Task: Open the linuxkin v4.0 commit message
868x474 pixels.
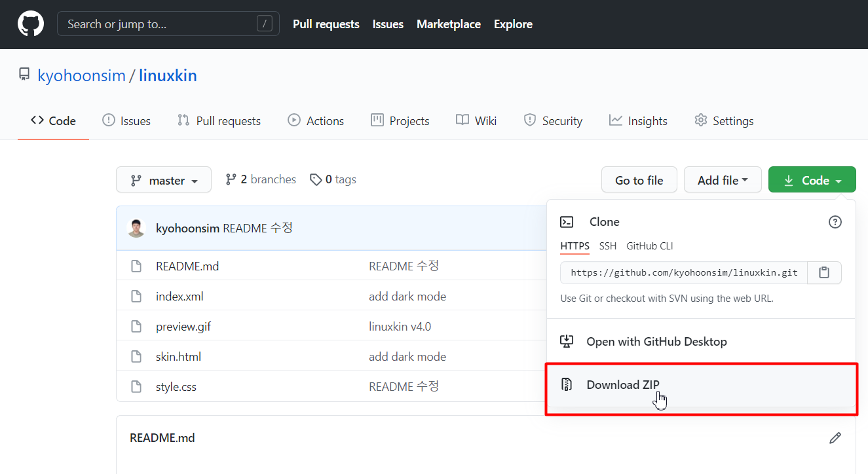Action: coord(400,327)
